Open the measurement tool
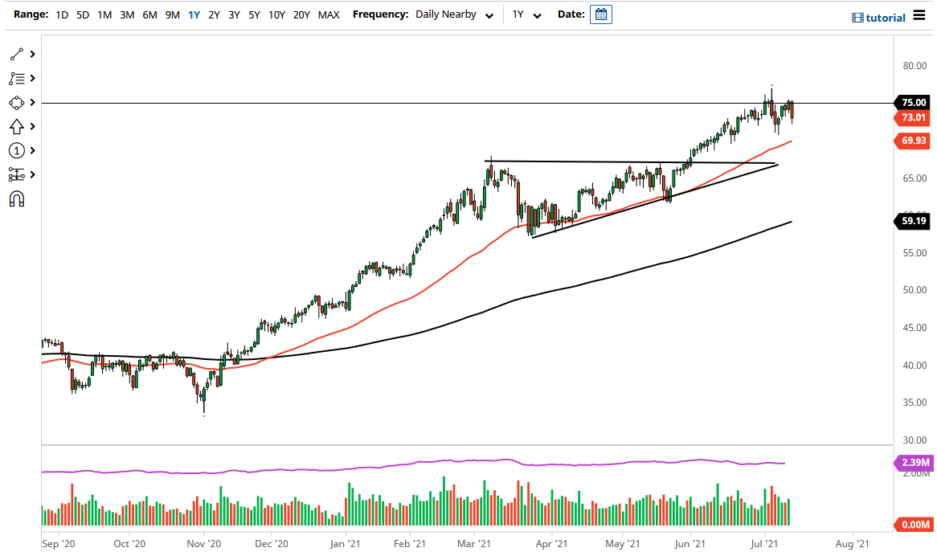 (16, 174)
